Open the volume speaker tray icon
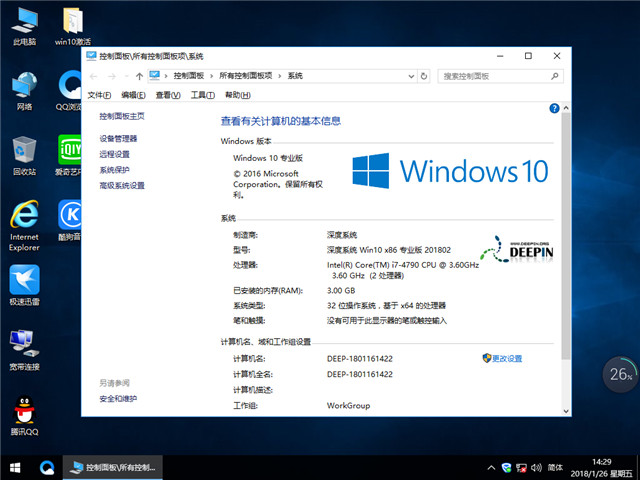The height and width of the screenshot is (480, 640). click(536, 468)
